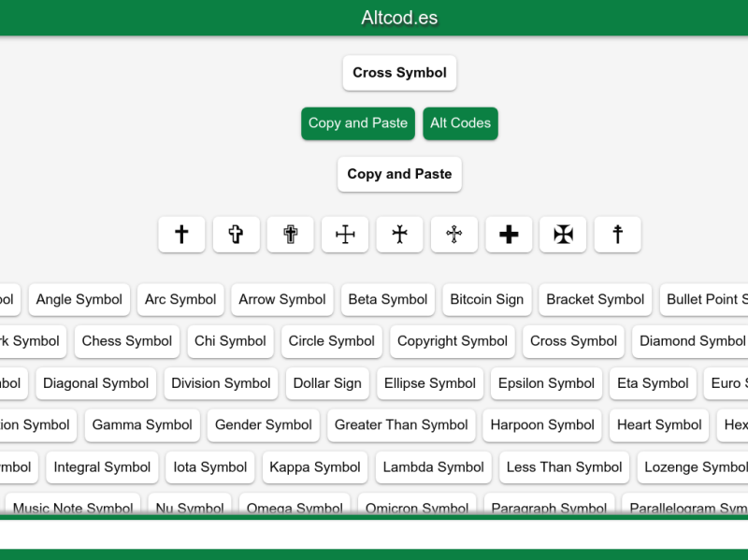Copy the shadowed white Latin cross
The height and width of the screenshot is (560, 748).
(x=290, y=235)
